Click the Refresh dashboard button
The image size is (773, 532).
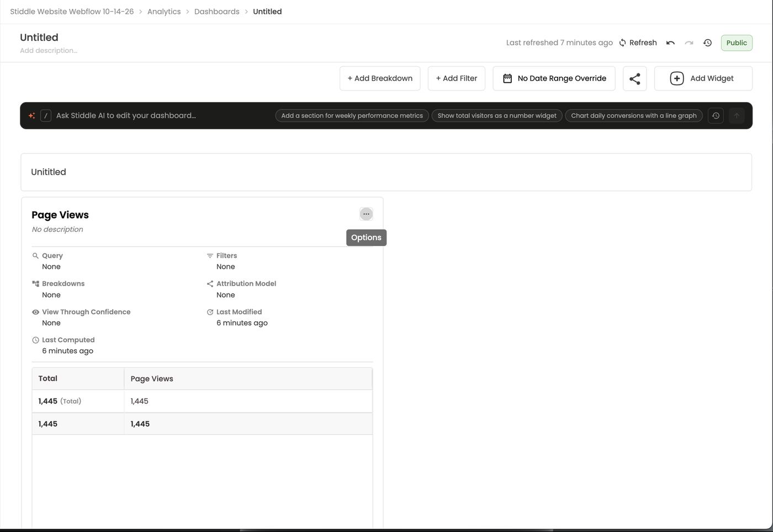click(638, 42)
